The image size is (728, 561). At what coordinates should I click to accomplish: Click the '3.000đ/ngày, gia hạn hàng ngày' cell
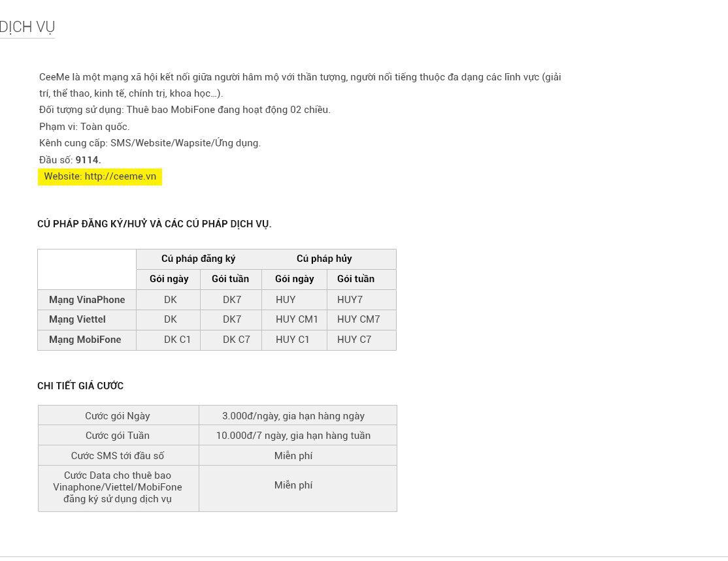297,416
